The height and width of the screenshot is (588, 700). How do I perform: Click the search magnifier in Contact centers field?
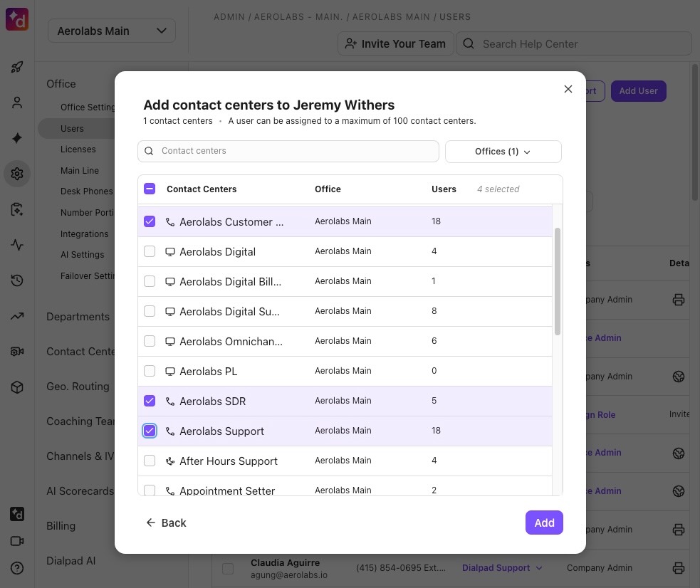[x=149, y=151]
